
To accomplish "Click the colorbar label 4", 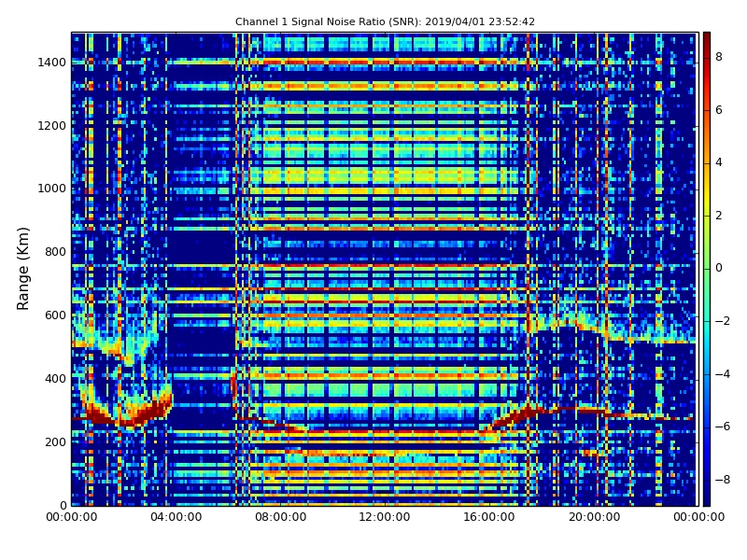I will [719, 162].
